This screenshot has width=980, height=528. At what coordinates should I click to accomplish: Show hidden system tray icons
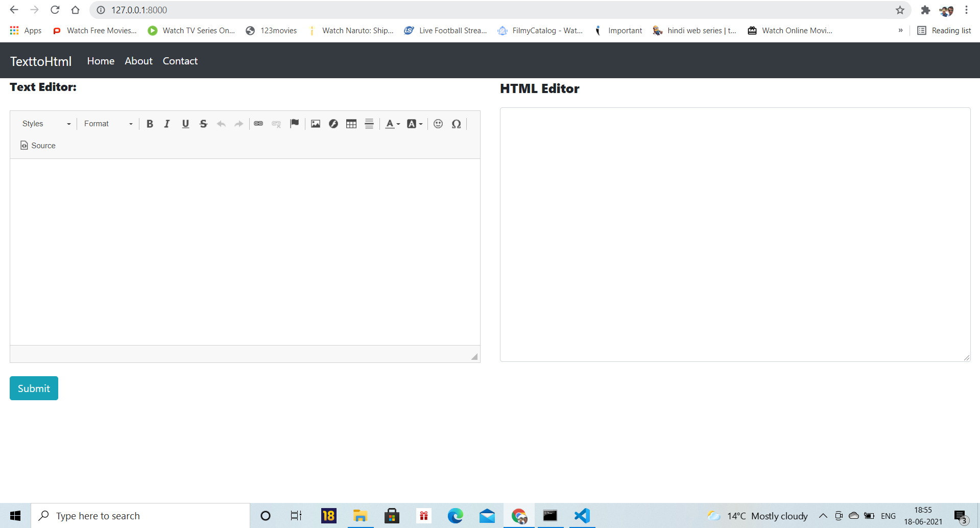[x=823, y=516]
